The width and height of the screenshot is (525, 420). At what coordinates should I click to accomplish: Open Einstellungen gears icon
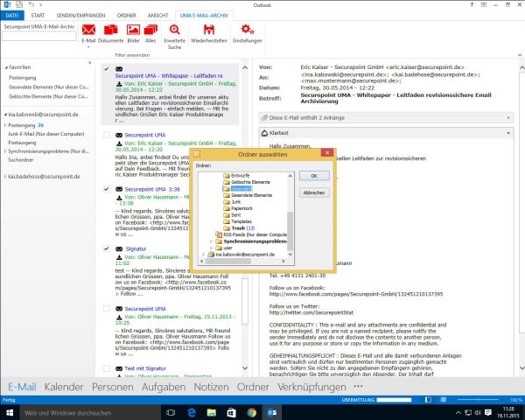(x=248, y=30)
